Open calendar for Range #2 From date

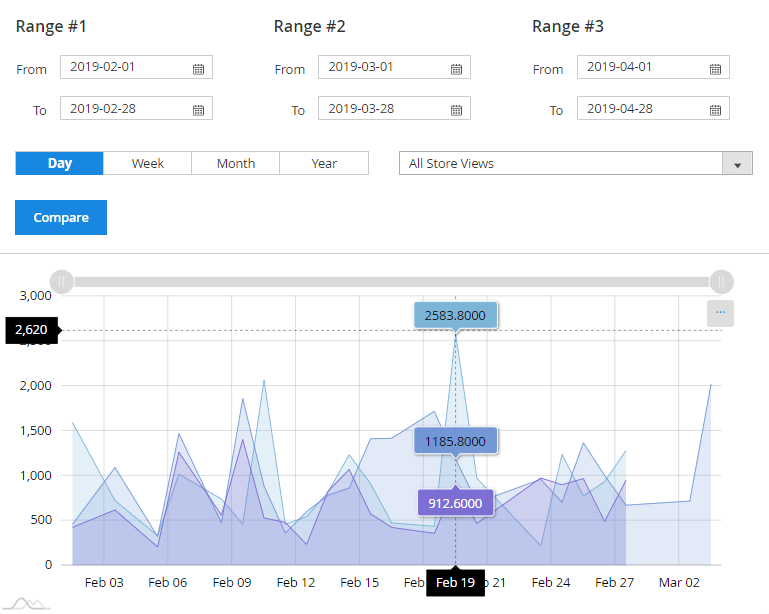tap(456, 68)
